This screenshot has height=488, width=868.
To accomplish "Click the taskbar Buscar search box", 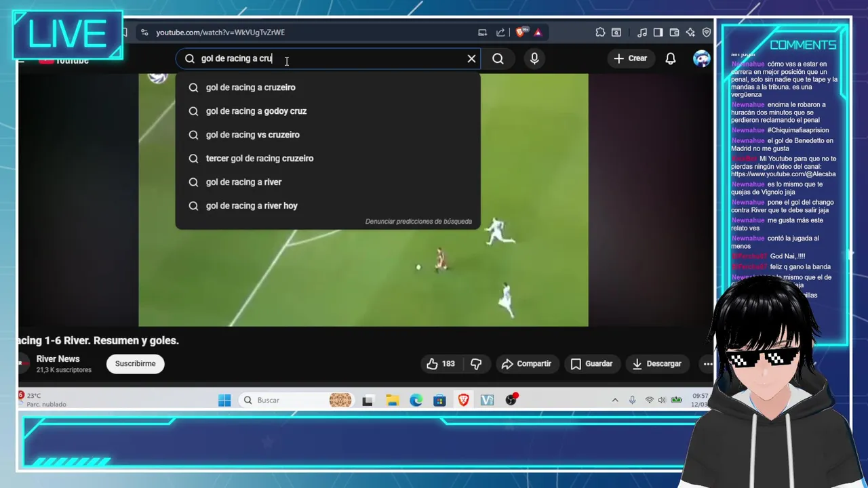I will click(298, 401).
